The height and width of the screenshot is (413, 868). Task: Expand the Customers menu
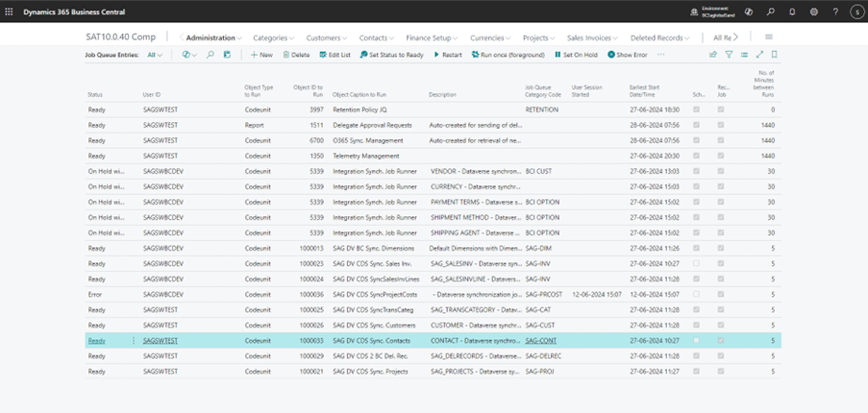[327, 38]
